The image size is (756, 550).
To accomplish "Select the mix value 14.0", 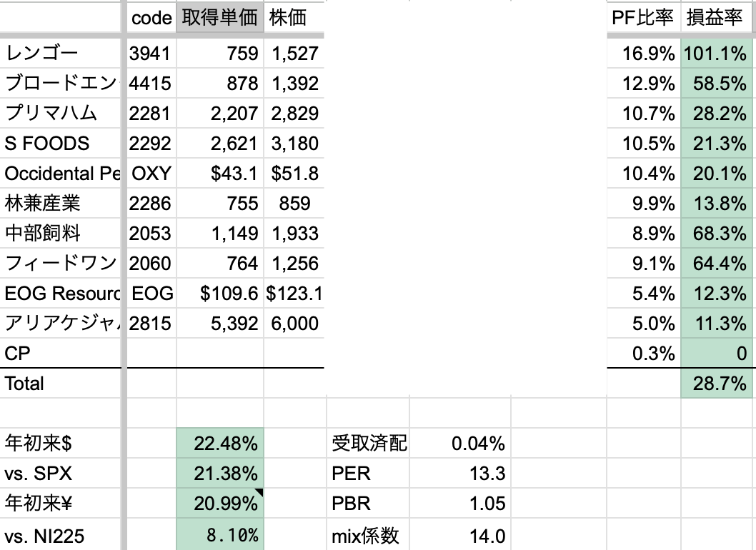I will tap(460, 534).
